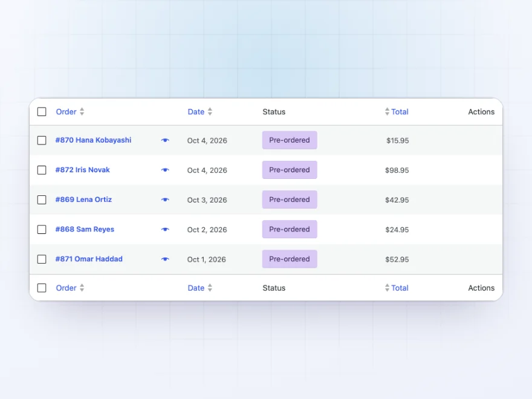Click the Oct 2, 2026 date cell

tap(207, 230)
